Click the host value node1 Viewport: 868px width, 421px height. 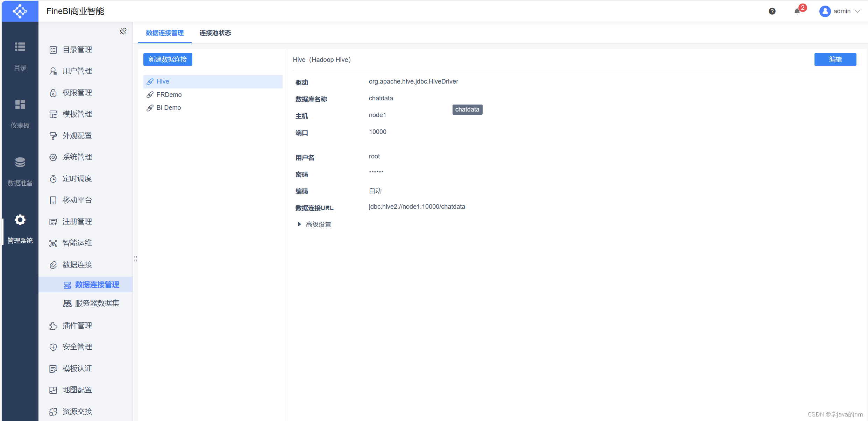click(x=377, y=115)
